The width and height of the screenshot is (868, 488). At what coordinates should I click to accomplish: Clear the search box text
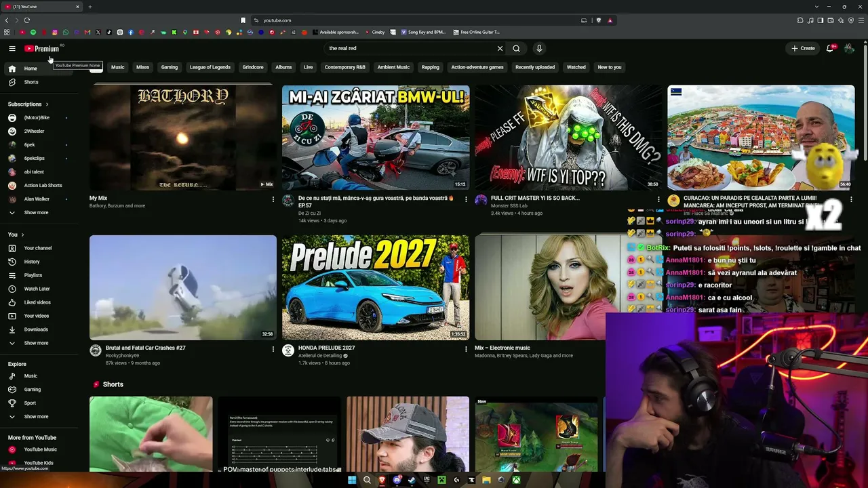click(500, 48)
